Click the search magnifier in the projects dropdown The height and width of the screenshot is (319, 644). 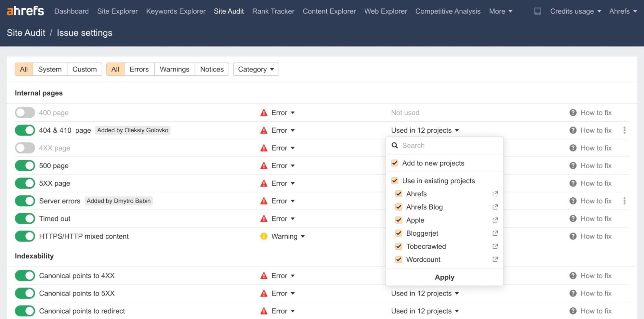tap(395, 145)
